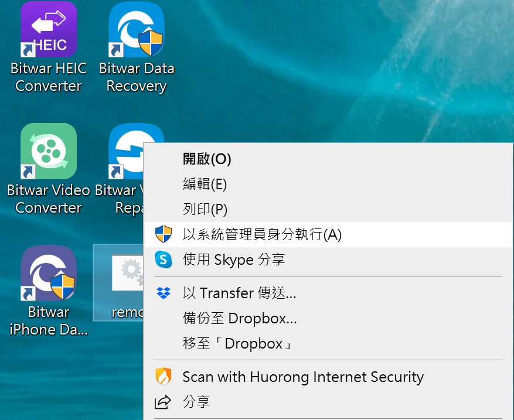514x420 pixels.
Task: Choose the 分享 menu entry
Action: click(328, 402)
